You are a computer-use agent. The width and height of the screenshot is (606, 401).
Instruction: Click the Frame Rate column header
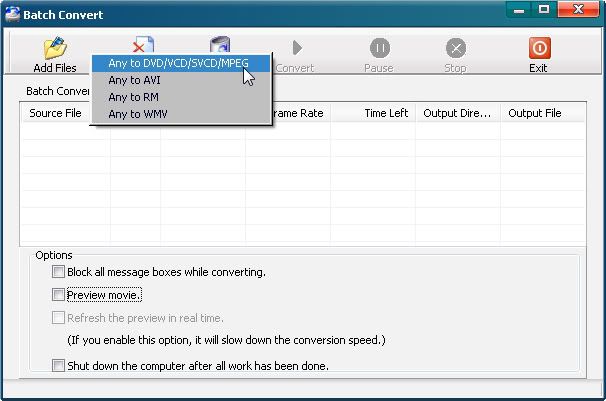[x=298, y=113]
